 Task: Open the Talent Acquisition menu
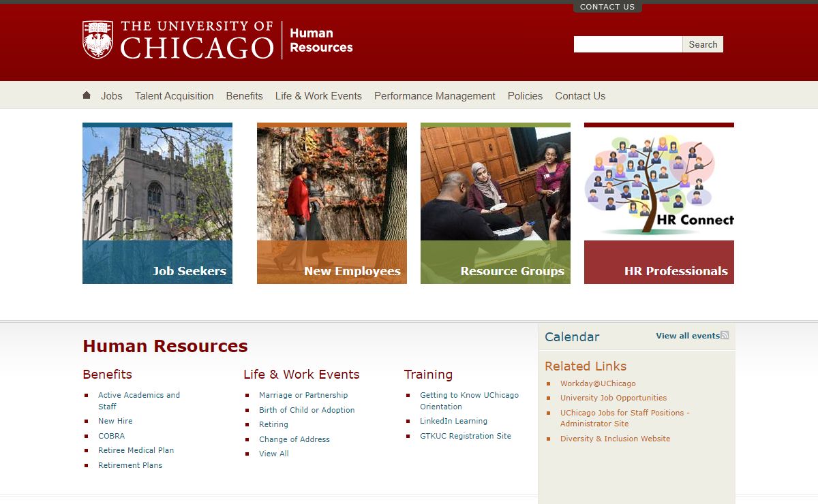pos(175,96)
